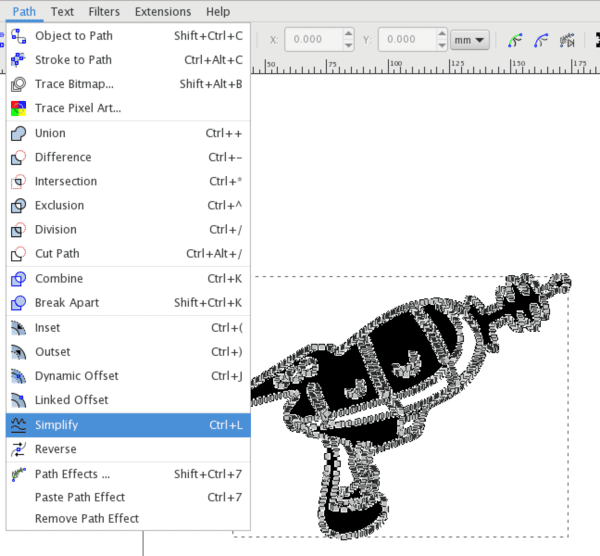Choose Paste Path Effect menu entry
This screenshot has height=556, width=600.
tap(80, 497)
